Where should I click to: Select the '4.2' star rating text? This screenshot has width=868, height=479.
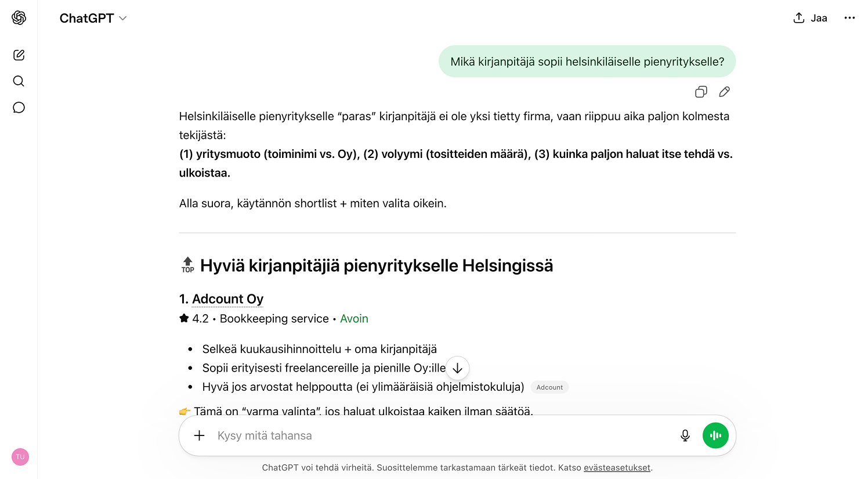coord(200,319)
